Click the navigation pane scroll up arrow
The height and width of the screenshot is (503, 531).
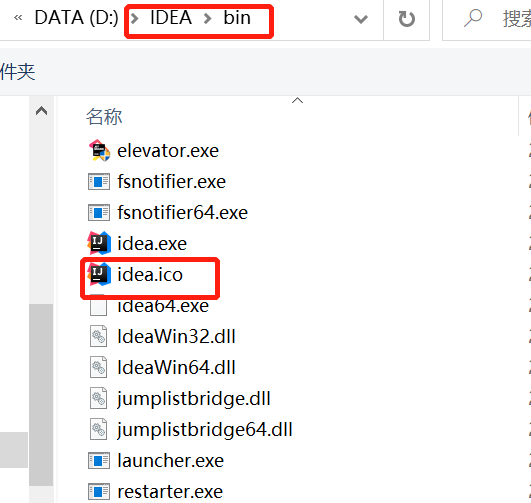(41, 111)
